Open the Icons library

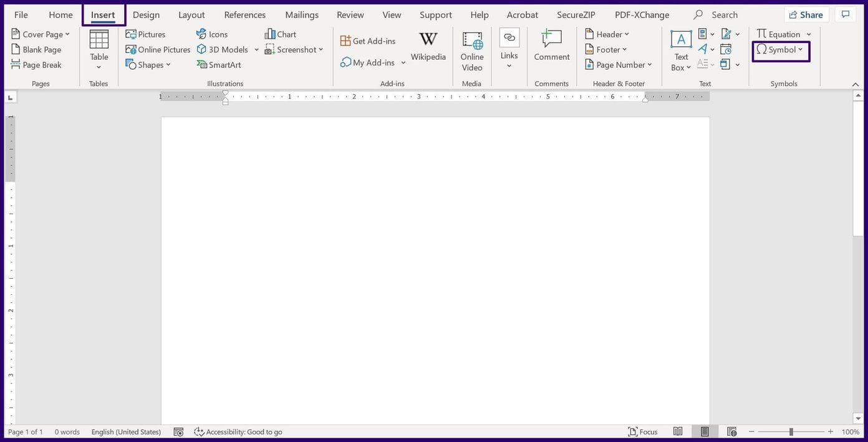tap(212, 34)
